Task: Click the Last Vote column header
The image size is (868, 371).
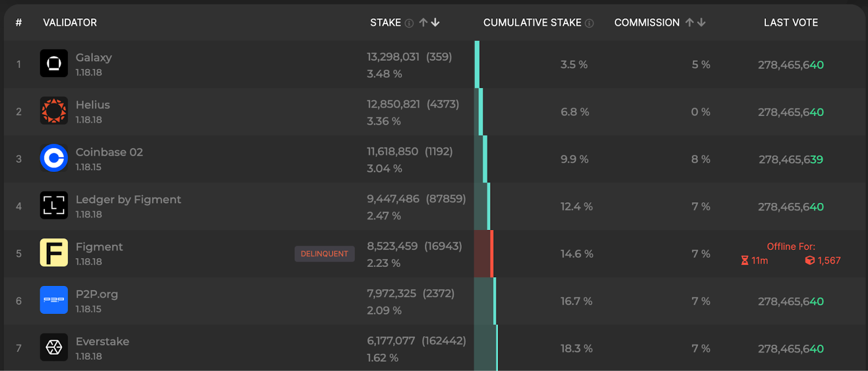Action: pos(791,22)
